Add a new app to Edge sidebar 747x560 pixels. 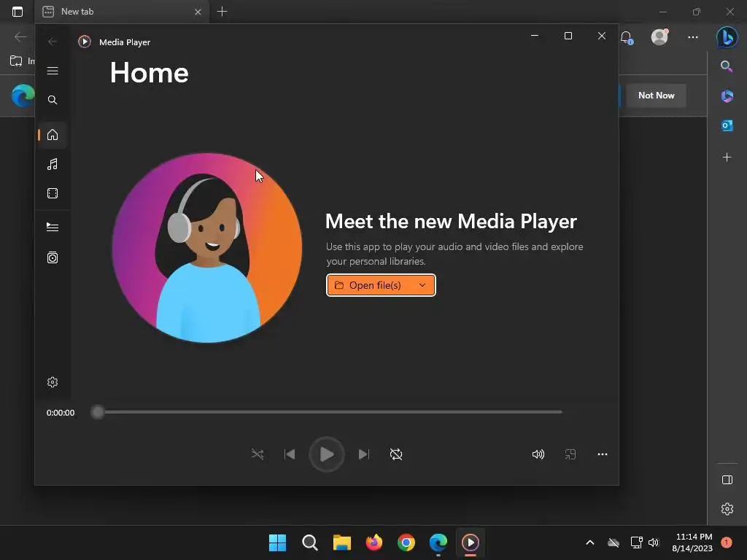[727, 157]
